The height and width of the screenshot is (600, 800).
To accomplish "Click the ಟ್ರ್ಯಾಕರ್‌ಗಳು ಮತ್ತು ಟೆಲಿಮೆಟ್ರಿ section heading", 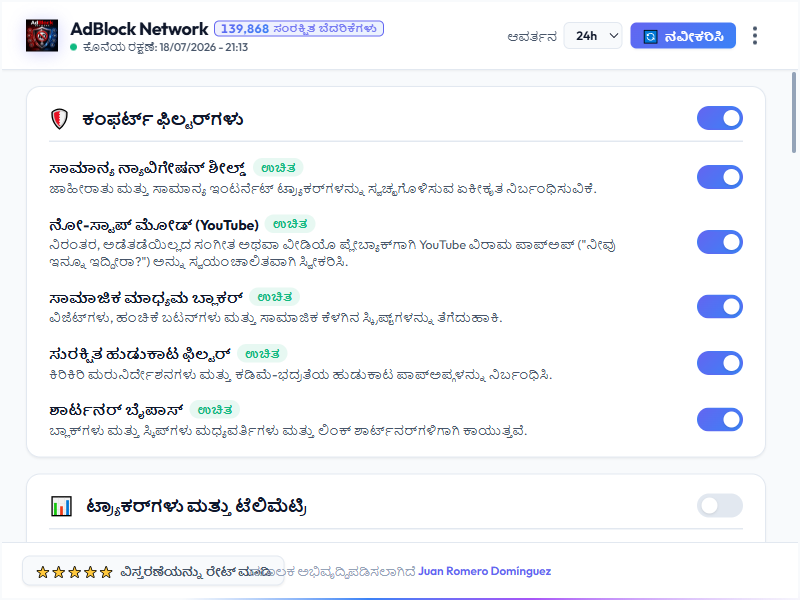I will [196, 507].
